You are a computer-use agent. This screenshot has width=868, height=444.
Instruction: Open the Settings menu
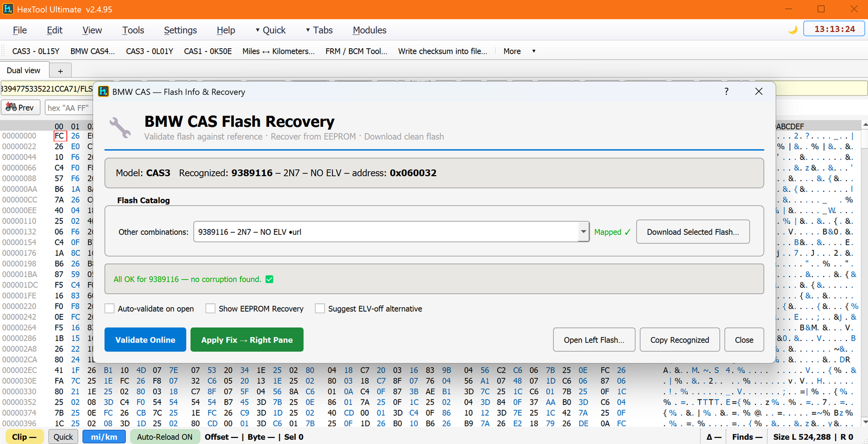pos(180,30)
